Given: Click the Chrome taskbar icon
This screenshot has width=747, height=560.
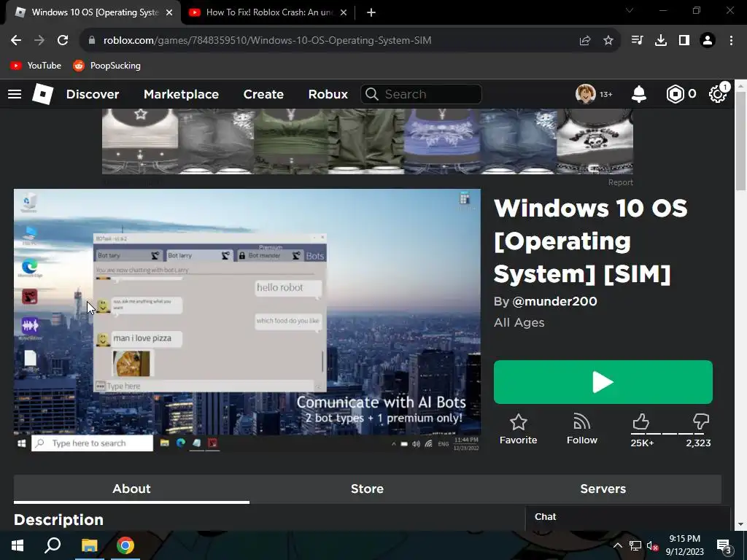Looking at the screenshot, I should click(125, 545).
